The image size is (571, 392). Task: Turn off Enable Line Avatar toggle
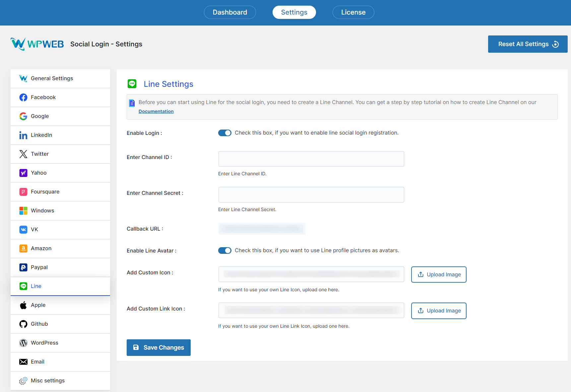tap(224, 251)
